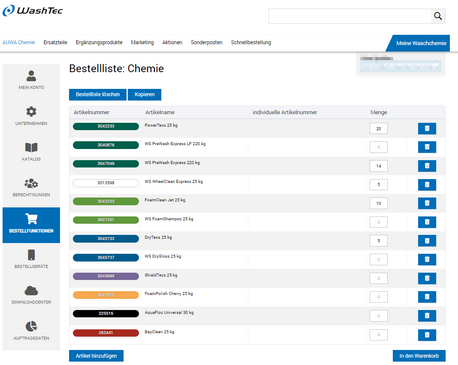This screenshot has width=458, height=365.
Task: Open the AUWA Chemie menu
Action: [19, 42]
